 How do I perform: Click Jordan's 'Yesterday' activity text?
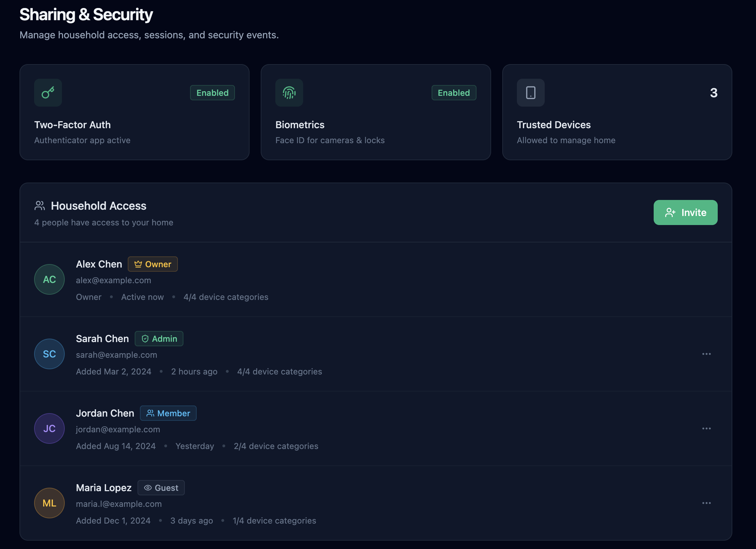(195, 446)
